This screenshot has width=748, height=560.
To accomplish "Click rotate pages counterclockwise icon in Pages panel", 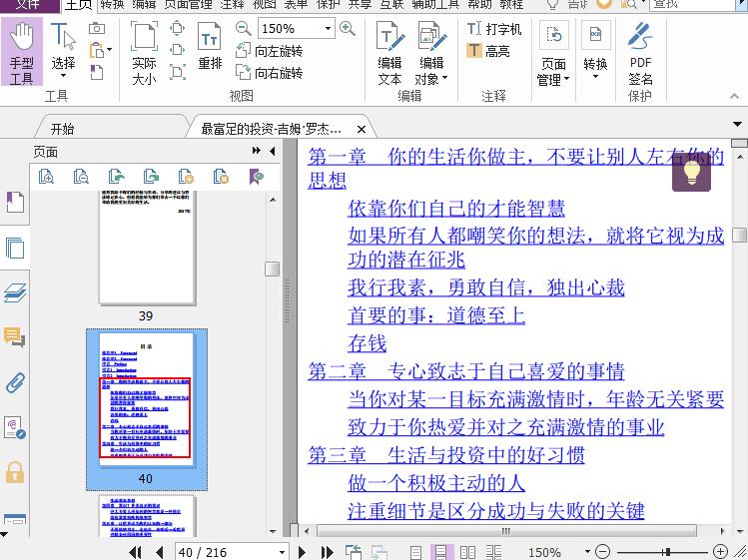I will point(117,177).
